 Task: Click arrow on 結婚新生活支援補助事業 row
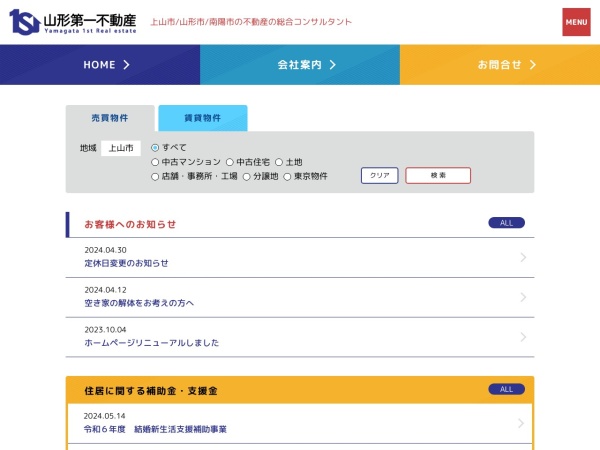[521, 423]
